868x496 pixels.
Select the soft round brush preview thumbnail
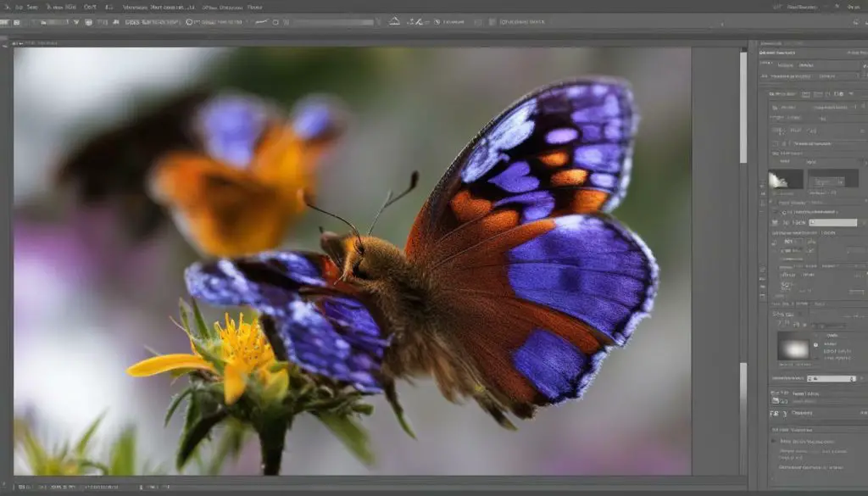(x=793, y=347)
